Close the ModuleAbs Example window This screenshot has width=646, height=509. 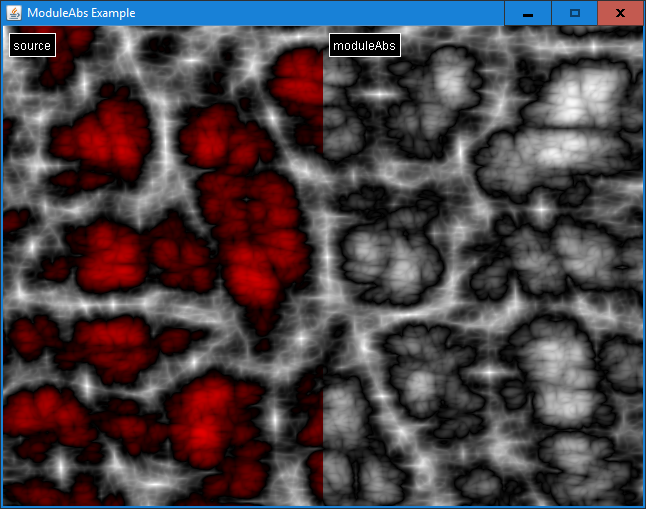tap(620, 13)
